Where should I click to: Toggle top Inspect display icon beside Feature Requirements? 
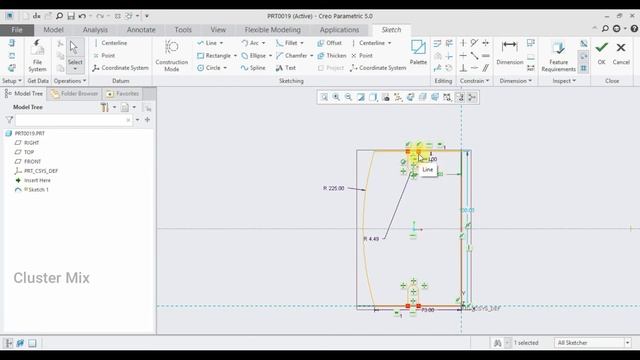pos(584,43)
